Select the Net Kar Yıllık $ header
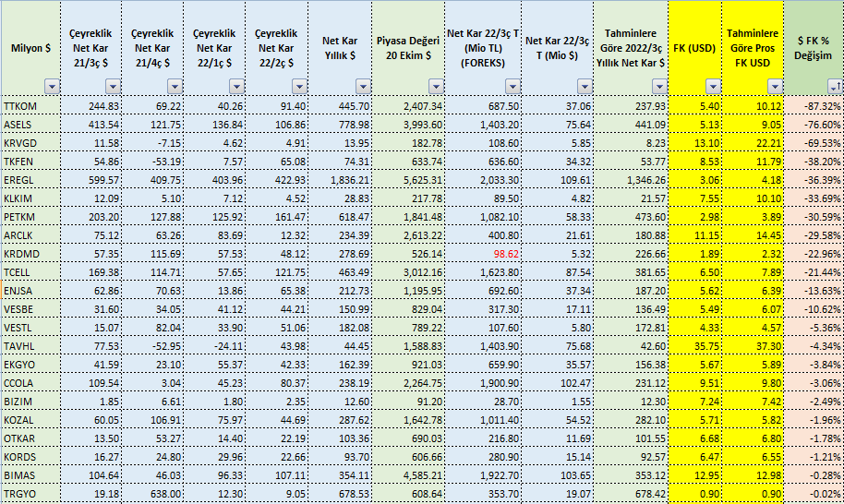Image resolution: width=844 pixels, height=504 pixels. 340,48
